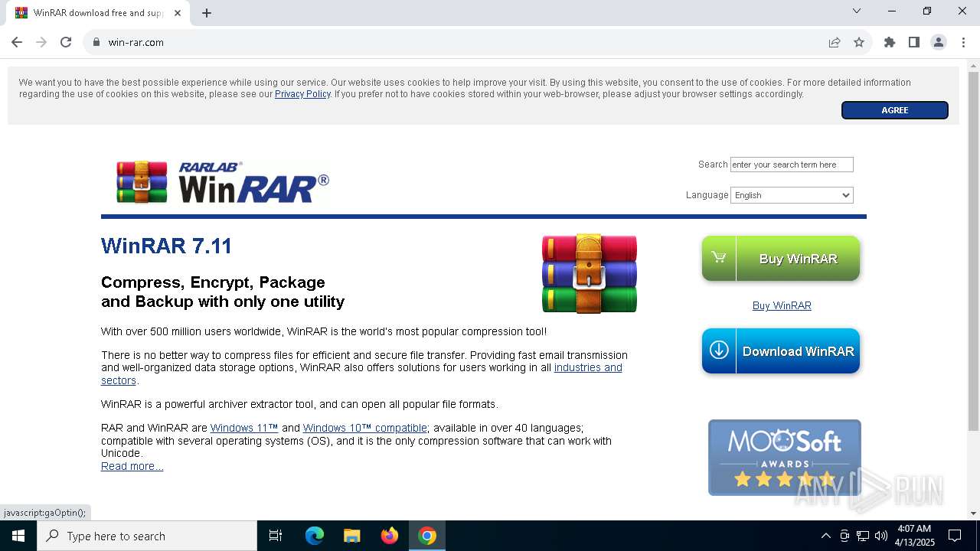Select the WinRAR download browser tab
The image size is (980, 551).
[98, 13]
